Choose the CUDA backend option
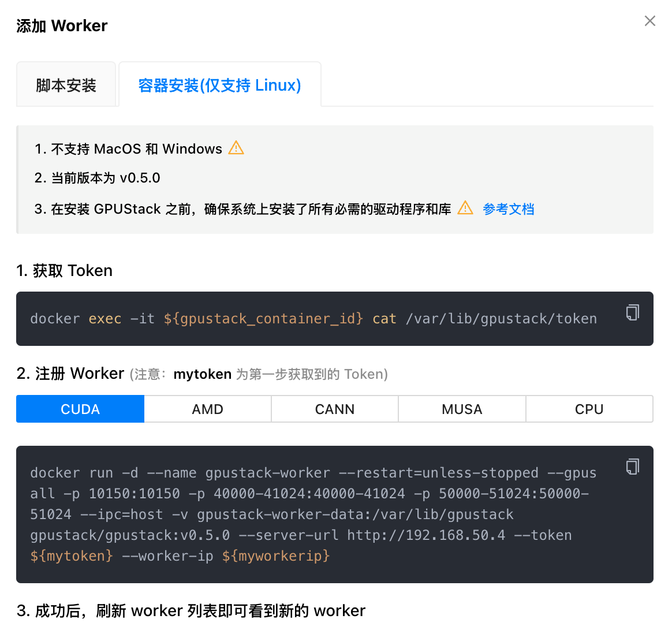Image resolution: width=672 pixels, height=634 pixels. tap(80, 409)
